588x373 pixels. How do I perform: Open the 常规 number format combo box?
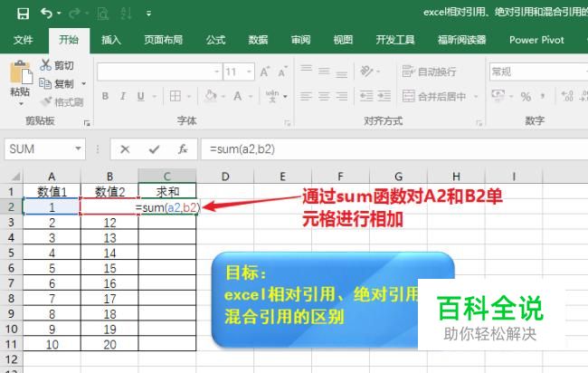tap(538, 72)
